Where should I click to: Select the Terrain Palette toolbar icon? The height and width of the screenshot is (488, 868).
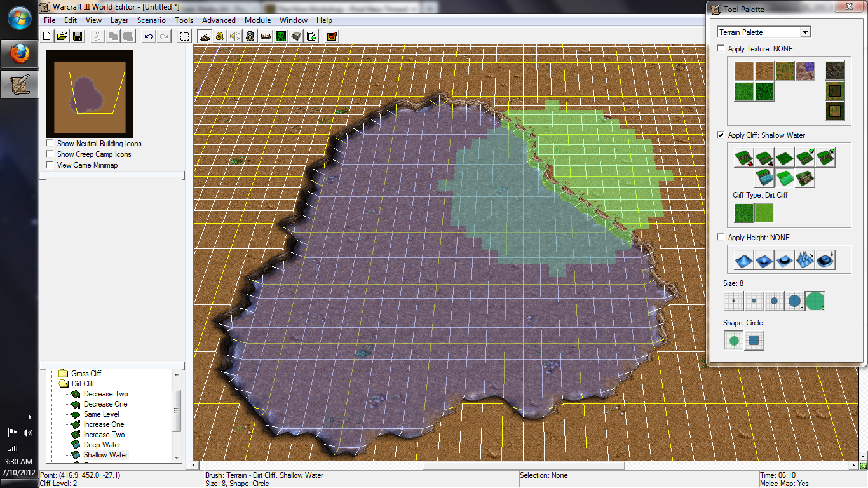(205, 36)
